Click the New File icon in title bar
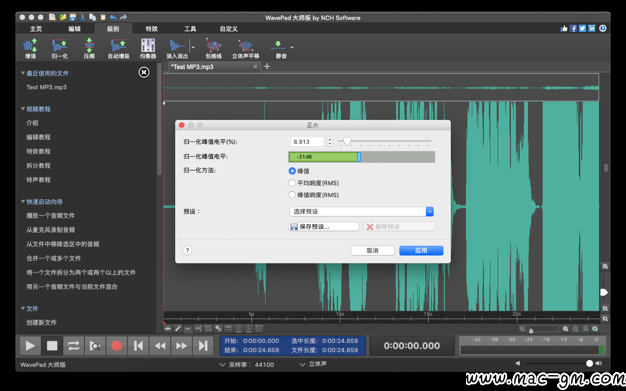Image resolution: width=626 pixels, height=391 pixels. pos(52,17)
